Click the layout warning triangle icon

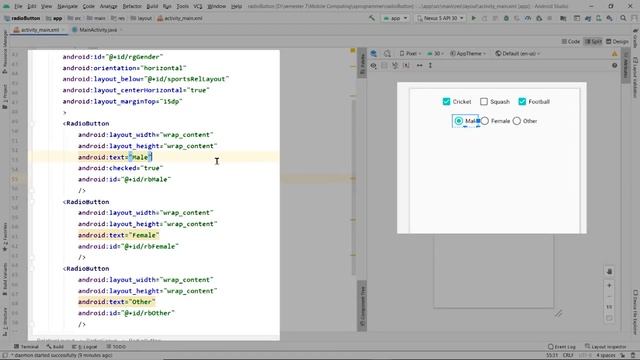[614, 53]
